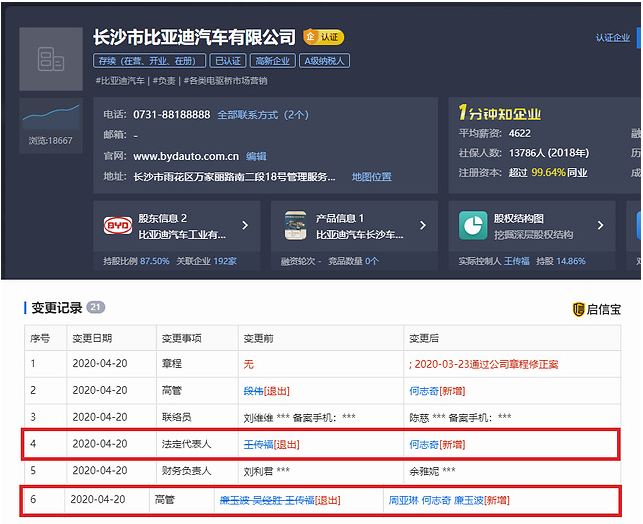643x524 pixels.
Task: Click the 关联企业 192家 link
Action: click(x=206, y=261)
